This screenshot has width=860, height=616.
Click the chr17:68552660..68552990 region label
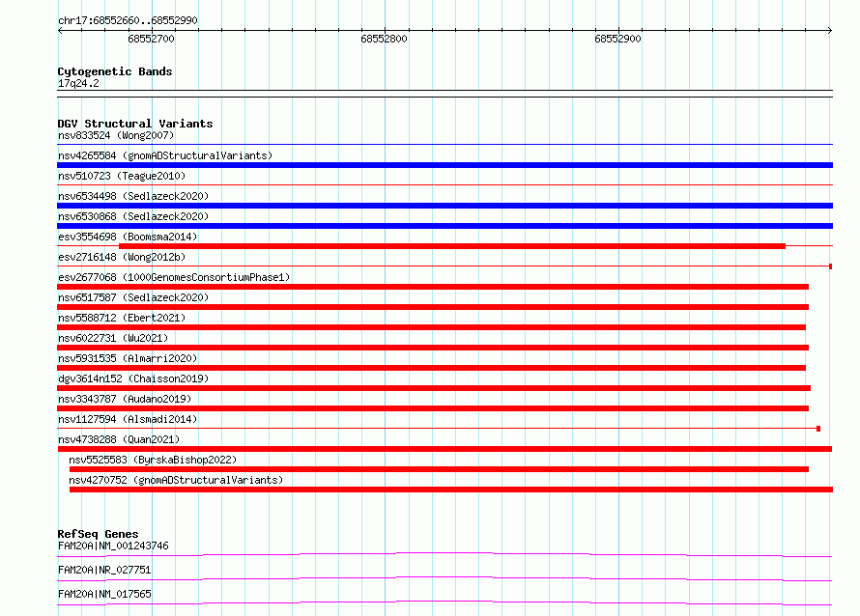(x=128, y=20)
